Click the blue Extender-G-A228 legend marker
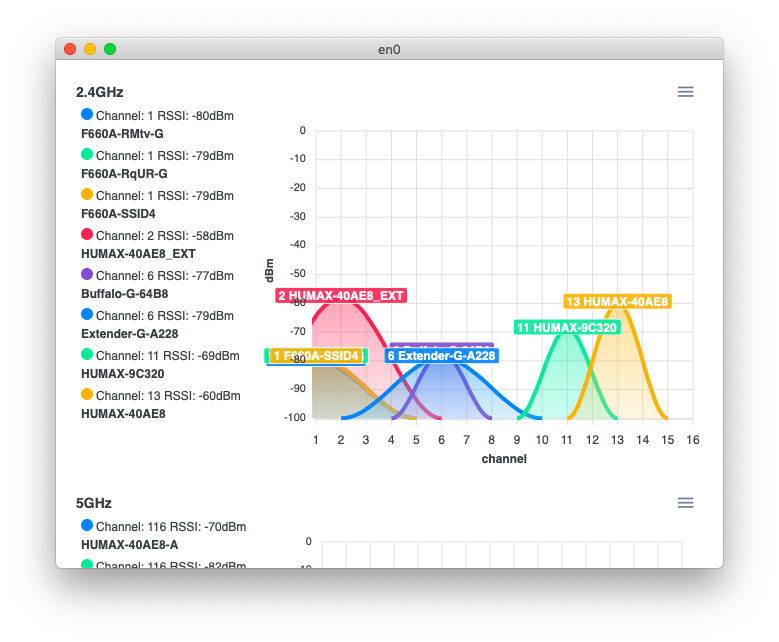This screenshot has height=642, width=779. point(87,315)
